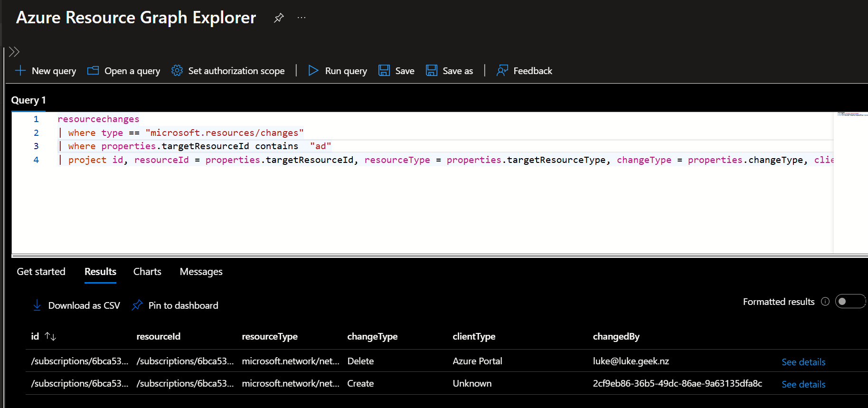Image resolution: width=868 pixels, height=408 pixels.
Task: Select the Unknown clientType cell
Action: coord(472,383)
